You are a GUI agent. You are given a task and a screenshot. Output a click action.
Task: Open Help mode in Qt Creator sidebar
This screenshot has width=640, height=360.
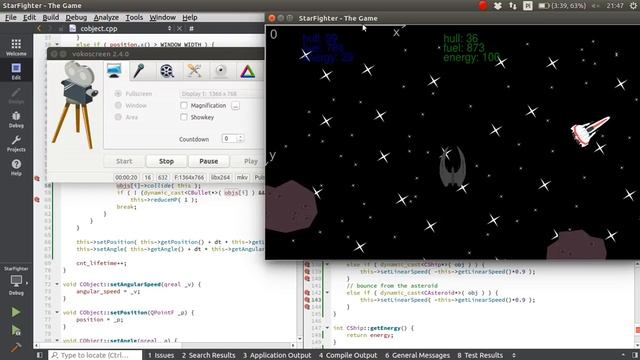(x=16, y=167)
